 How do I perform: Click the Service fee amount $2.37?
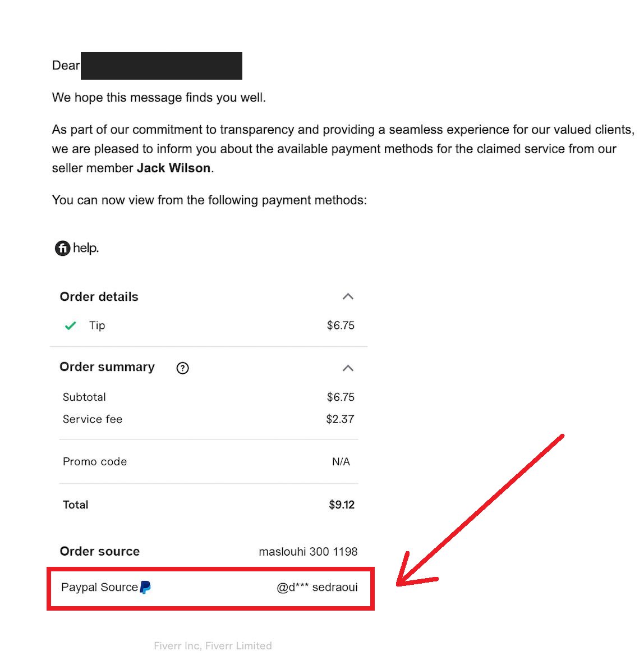(x=340, y=419)
